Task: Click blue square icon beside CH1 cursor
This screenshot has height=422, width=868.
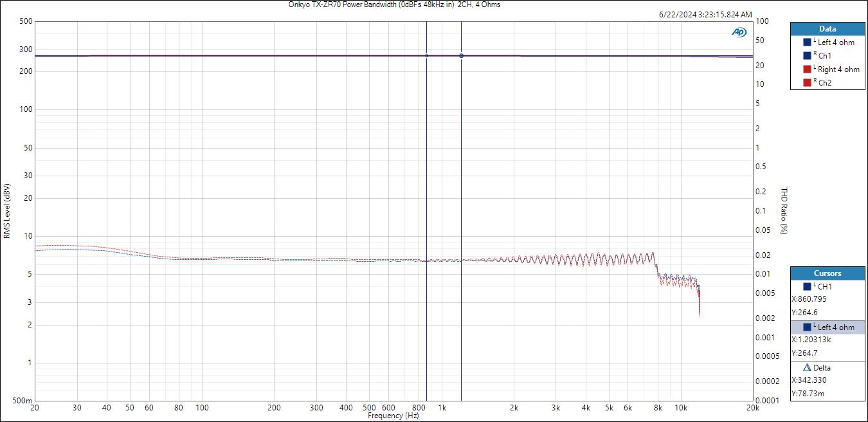Action: pyautogui.click(x=807, y=286)
